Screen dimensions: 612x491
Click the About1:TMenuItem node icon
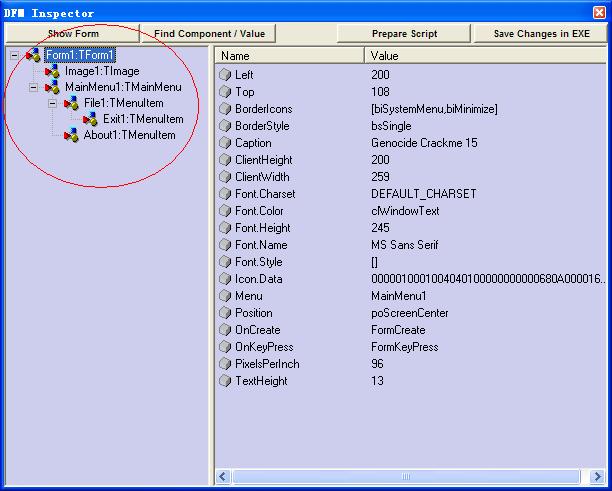click(x=71, y=135)
